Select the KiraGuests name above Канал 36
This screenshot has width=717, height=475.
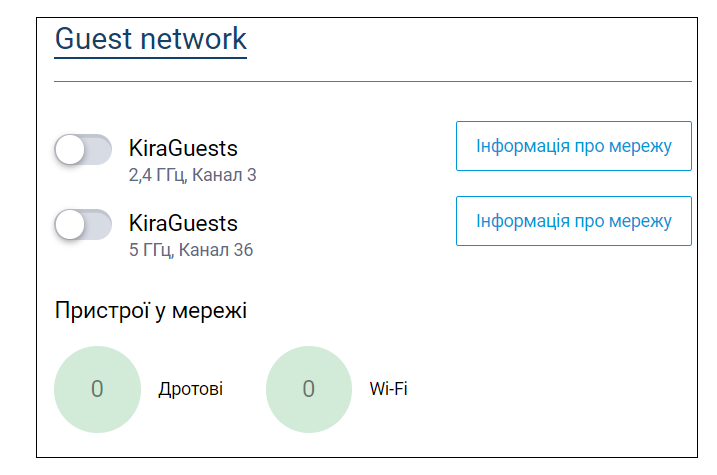point(183,224)
